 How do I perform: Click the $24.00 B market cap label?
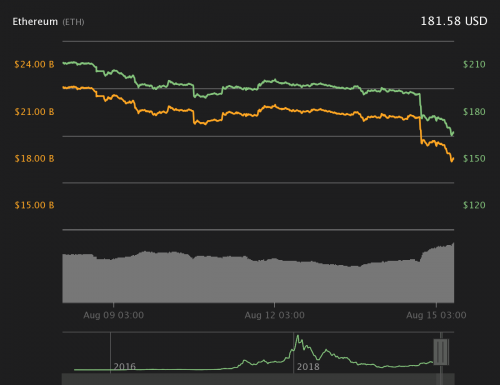coord(34,64)
